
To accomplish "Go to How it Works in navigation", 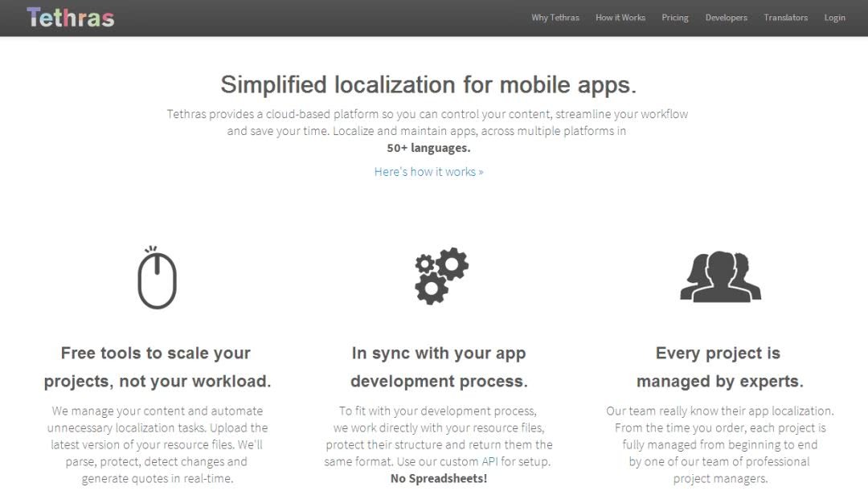I will click(620, 18).
